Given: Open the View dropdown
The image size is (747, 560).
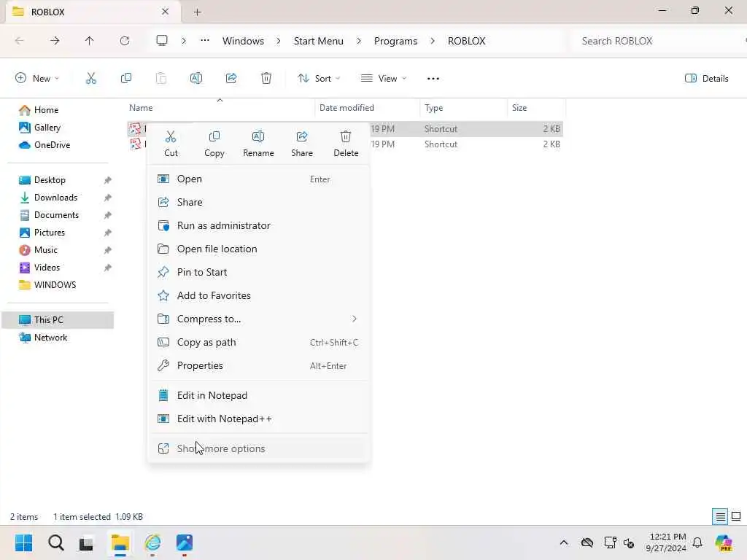Looking at the screenshot, I should click(384, 78).
